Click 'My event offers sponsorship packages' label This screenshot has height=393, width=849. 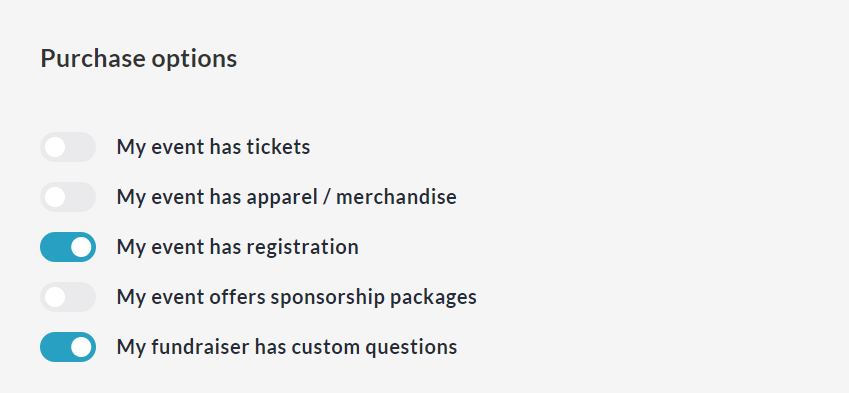tap(297, 297)
